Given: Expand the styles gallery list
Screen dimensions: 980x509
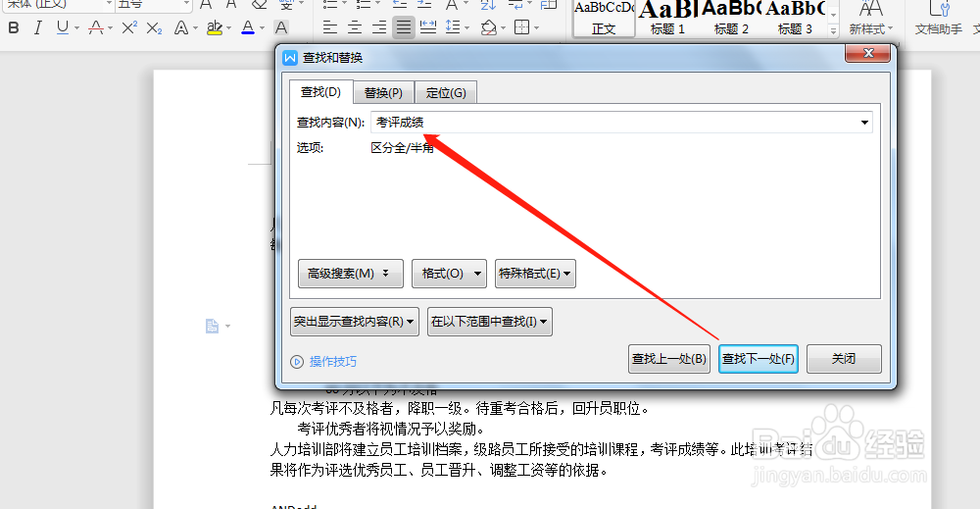Looking at the screenshot, I should 833,29.
